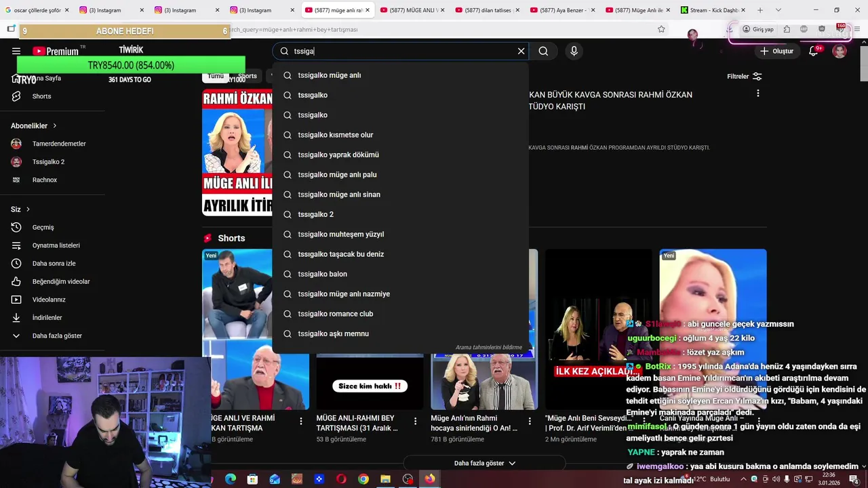The image size is (868, 488).
Task: Switch to 'dilan tatlıses' browser tab
Action: pos(488,10)
